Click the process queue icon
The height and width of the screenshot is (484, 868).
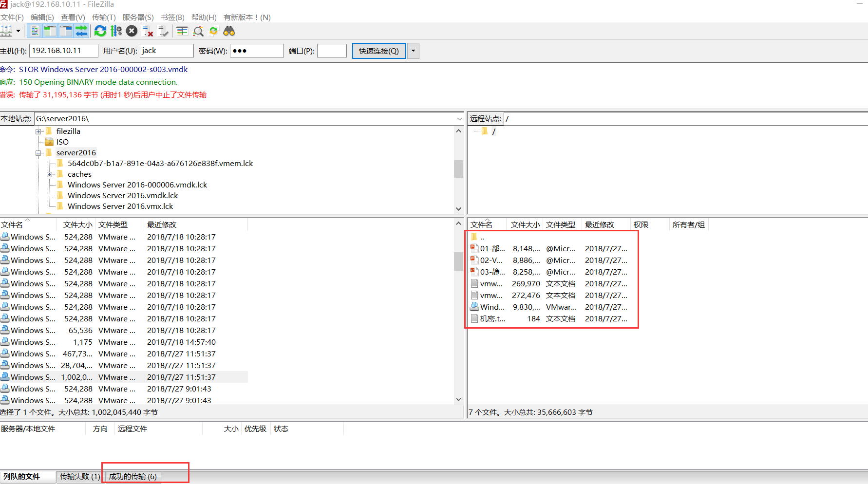point(116,31)
